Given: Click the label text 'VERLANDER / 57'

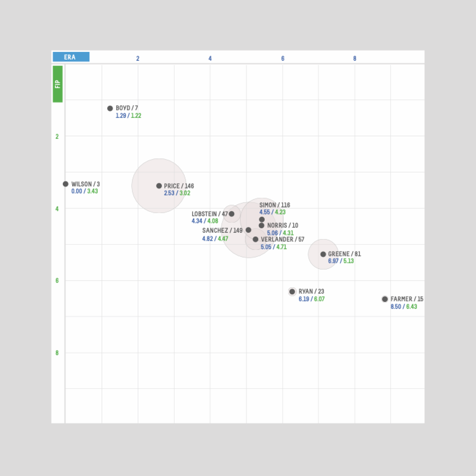Looking at the screenshot, I should pos(283,239).
